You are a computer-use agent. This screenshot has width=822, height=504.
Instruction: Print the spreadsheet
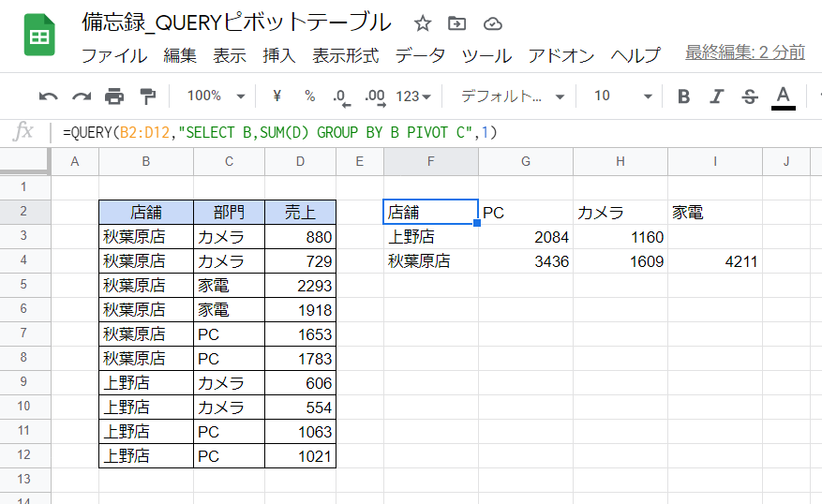(114, 96)
